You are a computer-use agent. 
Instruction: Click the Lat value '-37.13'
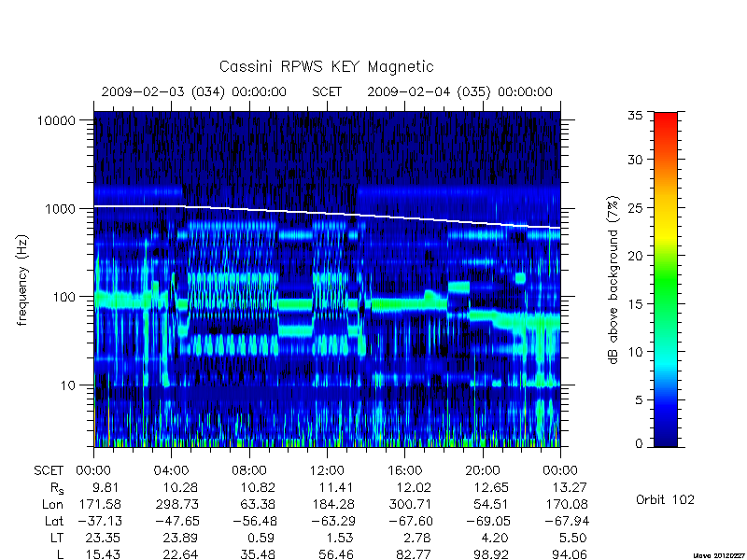tap(100, 521)
